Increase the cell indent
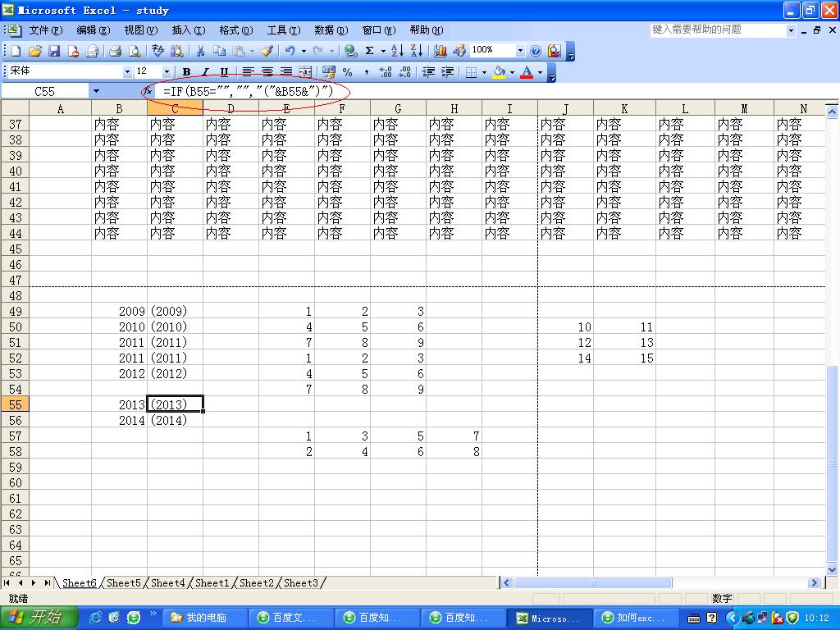 448,72
